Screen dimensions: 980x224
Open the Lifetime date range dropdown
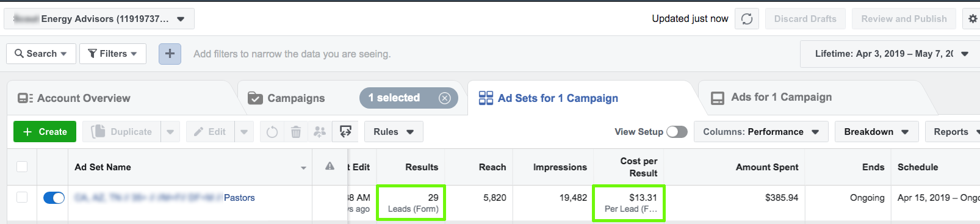tap(890, 54)
